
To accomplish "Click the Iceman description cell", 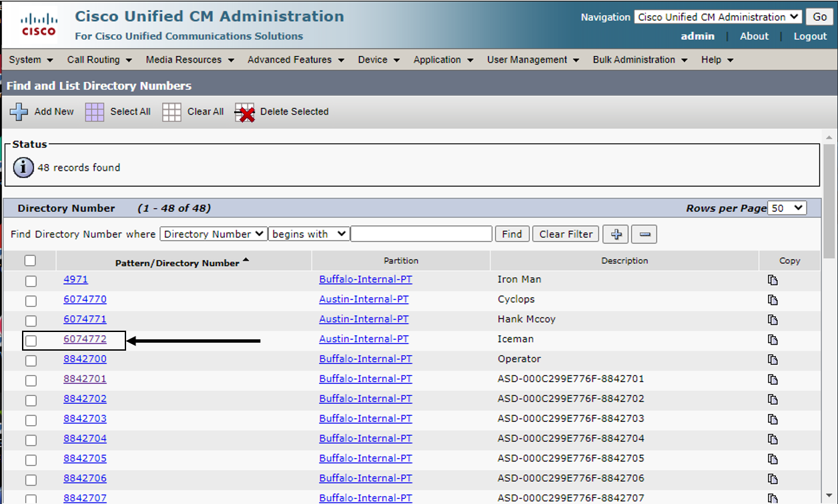I will pos(516,339).
